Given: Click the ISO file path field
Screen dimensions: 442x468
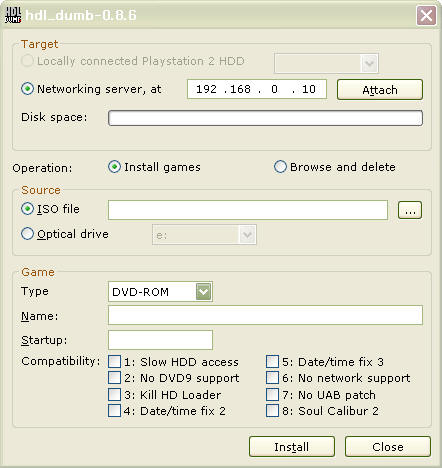Looking at the screenshot, I should click(248, 210).
